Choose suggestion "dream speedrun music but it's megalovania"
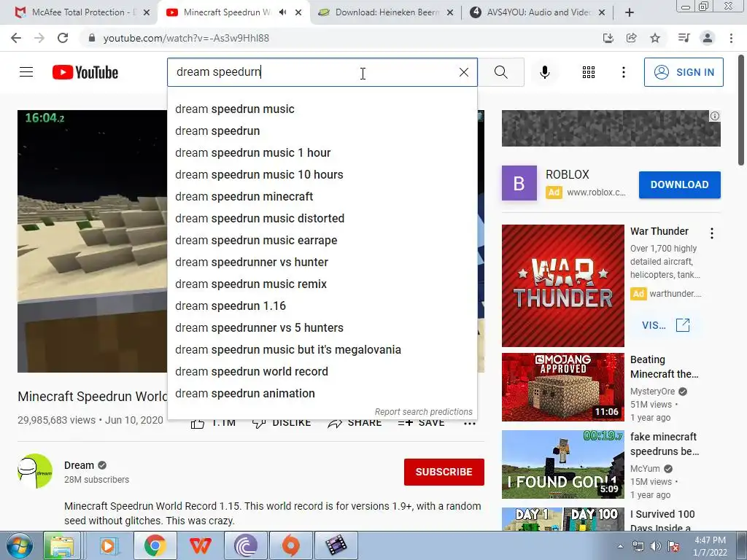Screen dimensions: 747x560 point(322,350)
